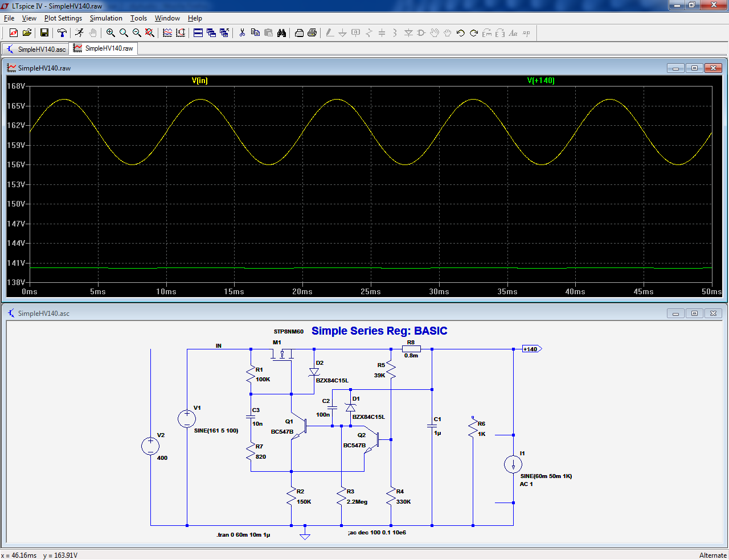Screen dimensions: 729x560
Task: Click the Alternate status bar indicator
Action: pyautogui.click(x=713, y=555)
